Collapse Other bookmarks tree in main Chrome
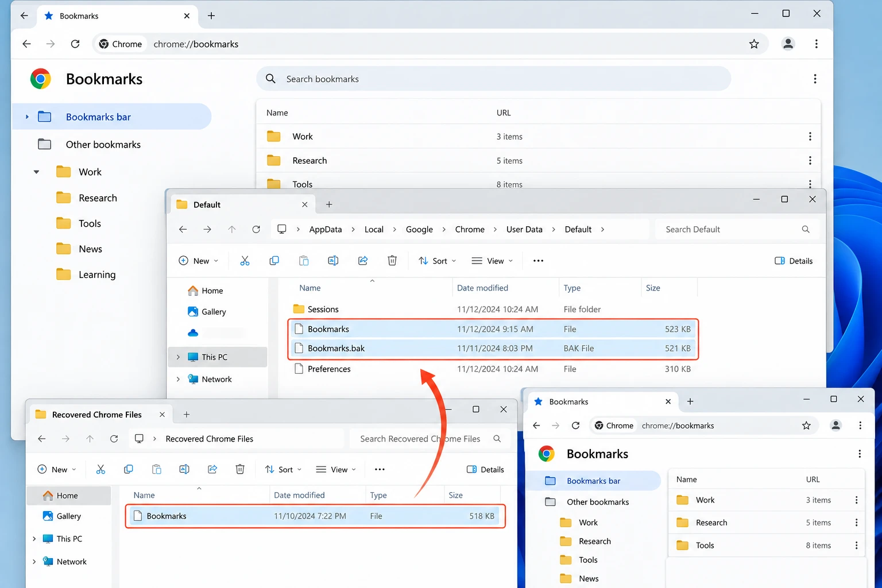 click(37, 172)
